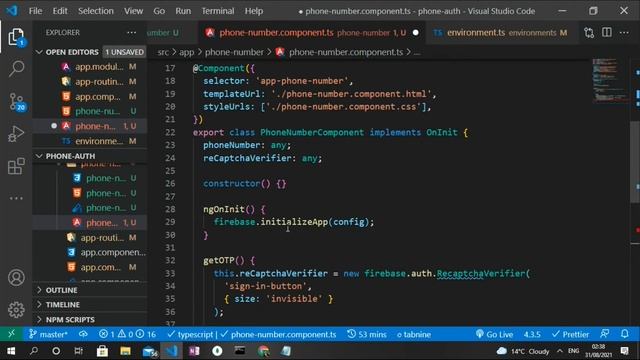Screen dimensions: 640x360
Task: Open Windows Start menu
Action: (x=11, y=351)
